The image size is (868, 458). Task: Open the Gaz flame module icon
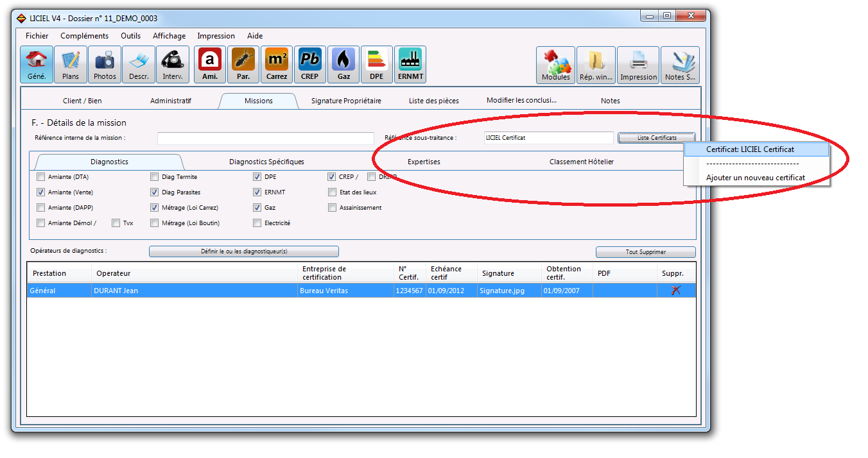343,65
